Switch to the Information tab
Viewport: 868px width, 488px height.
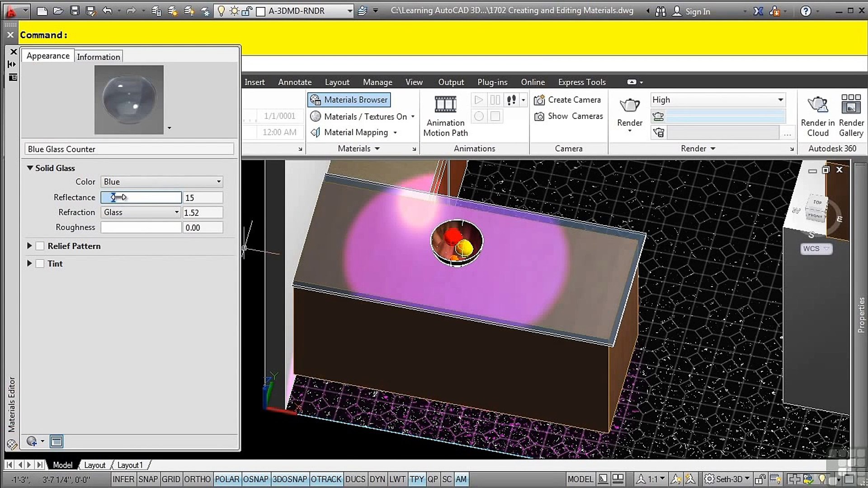pyautogui.click(x=98, y=57)
